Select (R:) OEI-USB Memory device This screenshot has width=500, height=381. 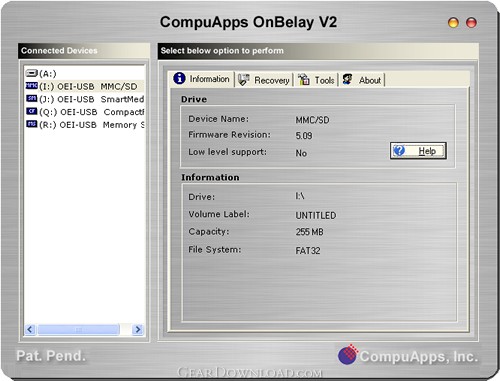pos(85,124)
